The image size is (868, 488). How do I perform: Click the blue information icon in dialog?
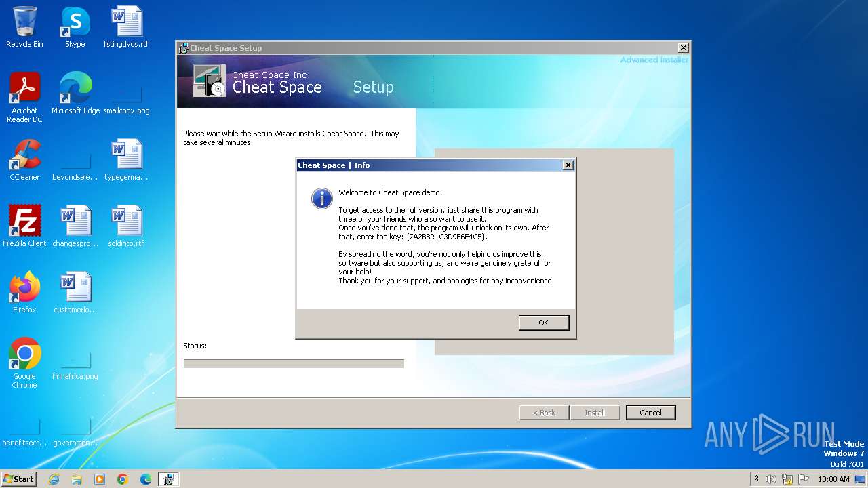321,199
